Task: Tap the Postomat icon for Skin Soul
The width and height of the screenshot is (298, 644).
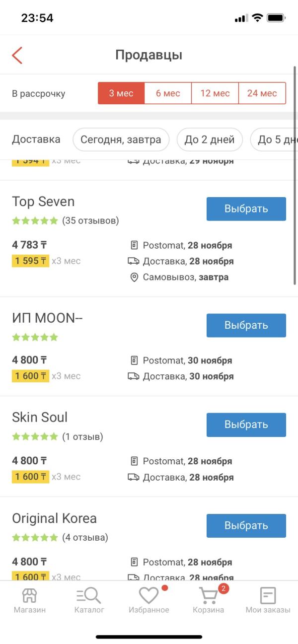Action: coord(134,461)
